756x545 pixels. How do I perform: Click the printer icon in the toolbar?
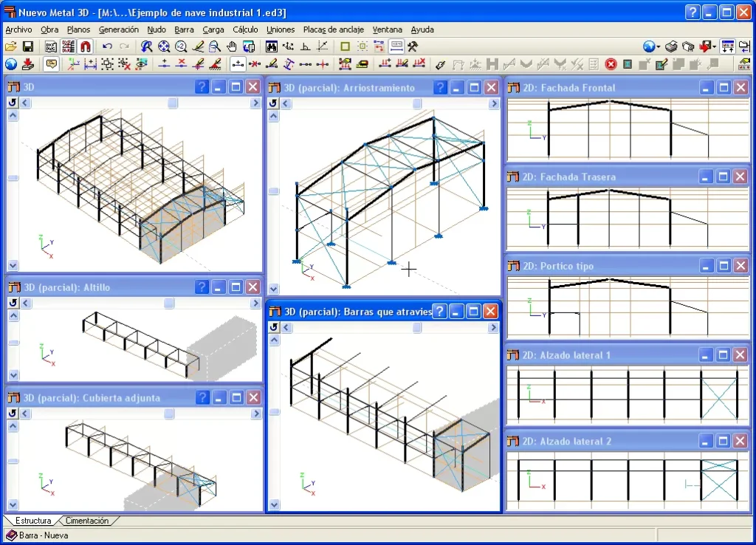click(671, 47)
